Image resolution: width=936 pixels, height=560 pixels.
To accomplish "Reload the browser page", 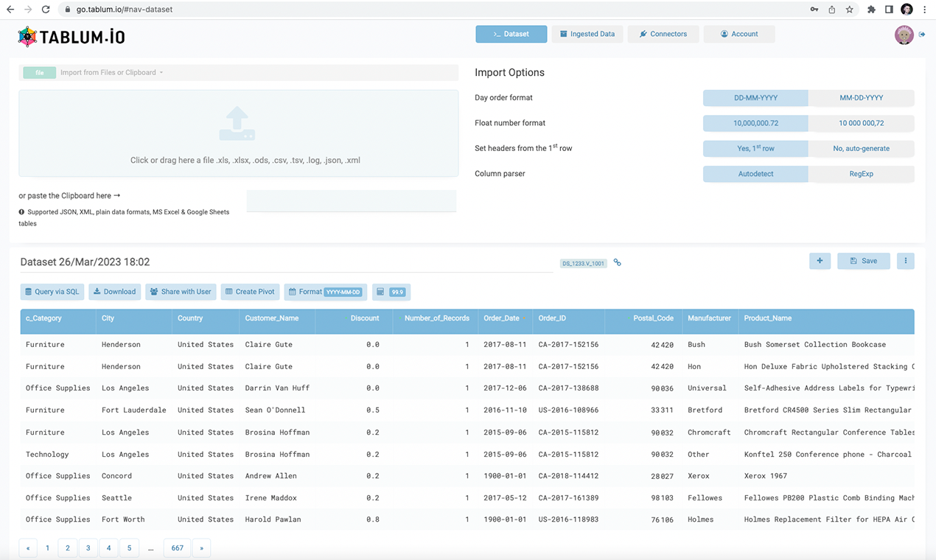I will tap(46, 10).
